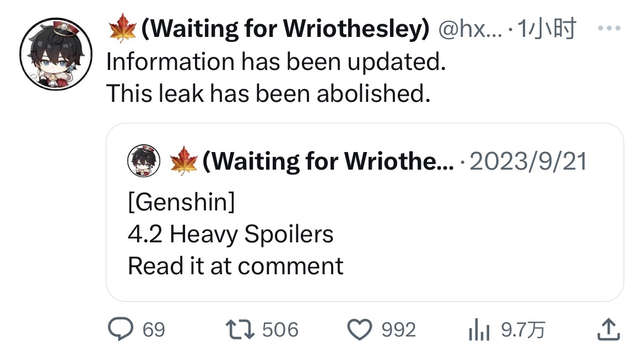Open the three-dot more options menu
The image size is (644, 358).
pos(609,28)
